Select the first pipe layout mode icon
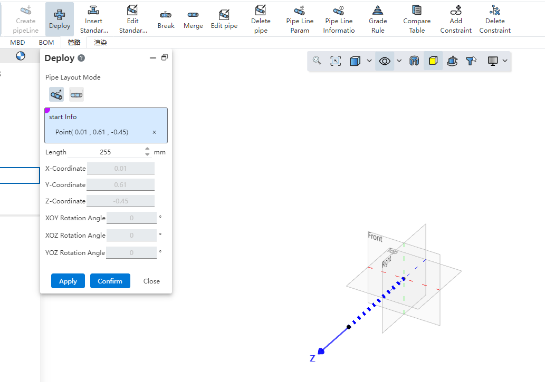Viewport: 545px width, 382px height. 56,95
